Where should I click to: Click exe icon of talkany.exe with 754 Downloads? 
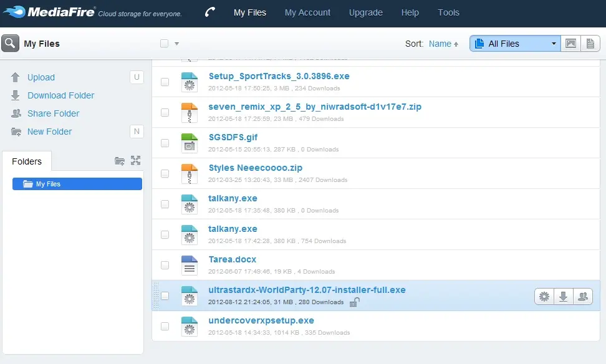pyautogui.click(x=190, y=234)
